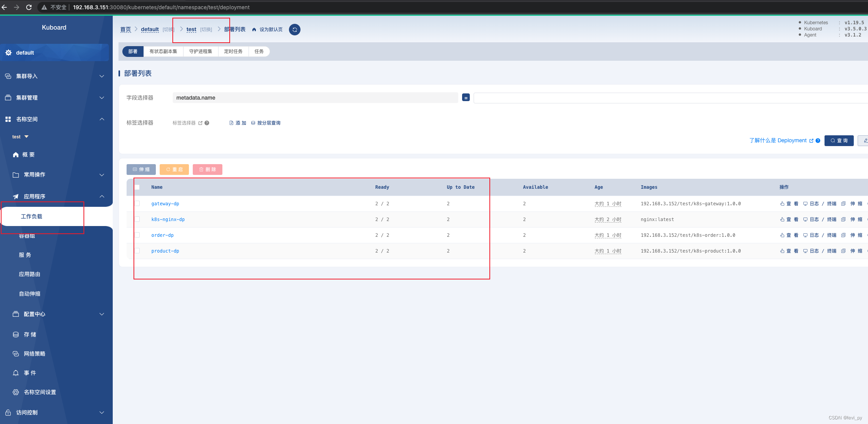Switch to the 任务 tab
868x424 pixels.
pos(259,52)
